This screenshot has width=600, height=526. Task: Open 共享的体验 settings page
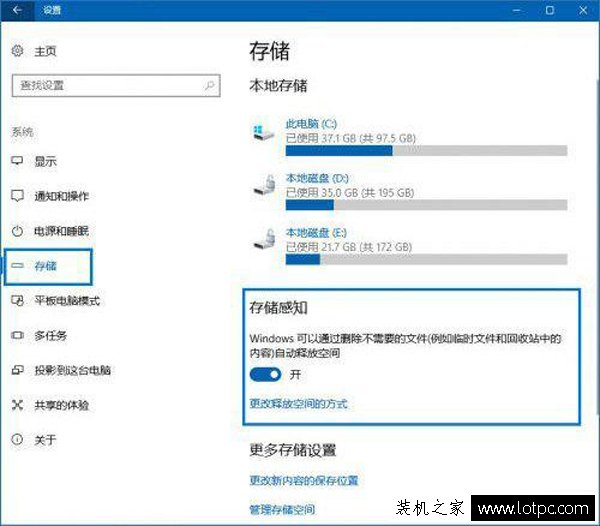[62, 405]
